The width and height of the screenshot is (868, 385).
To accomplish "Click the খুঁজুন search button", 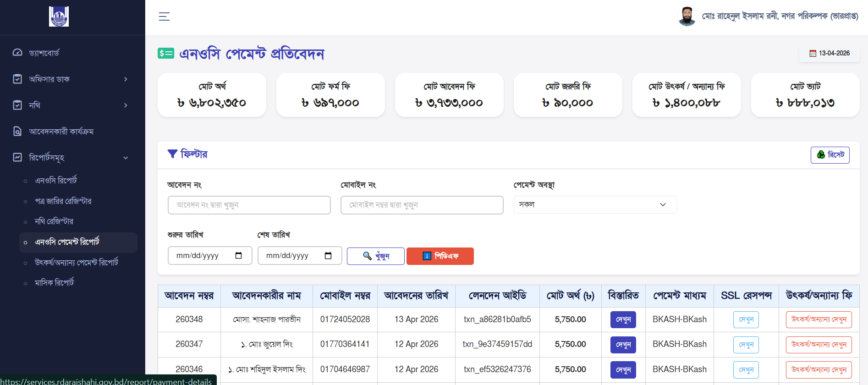I will coord(375,256).
